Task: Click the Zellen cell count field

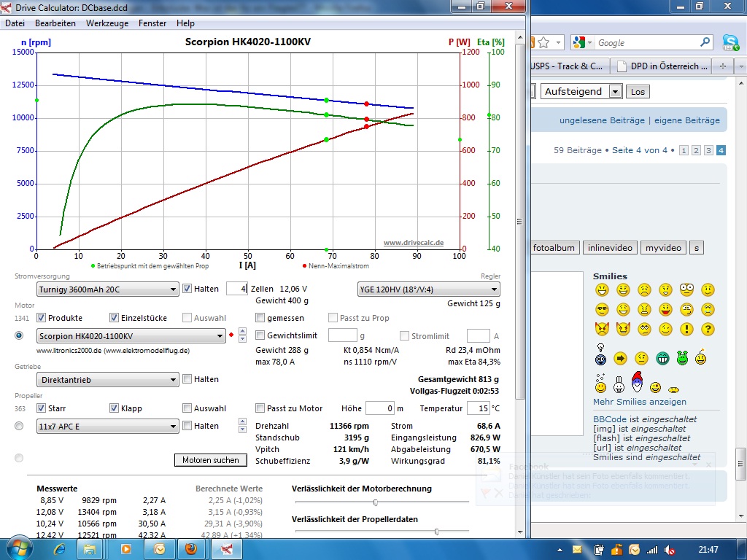Action: [236, 289]
